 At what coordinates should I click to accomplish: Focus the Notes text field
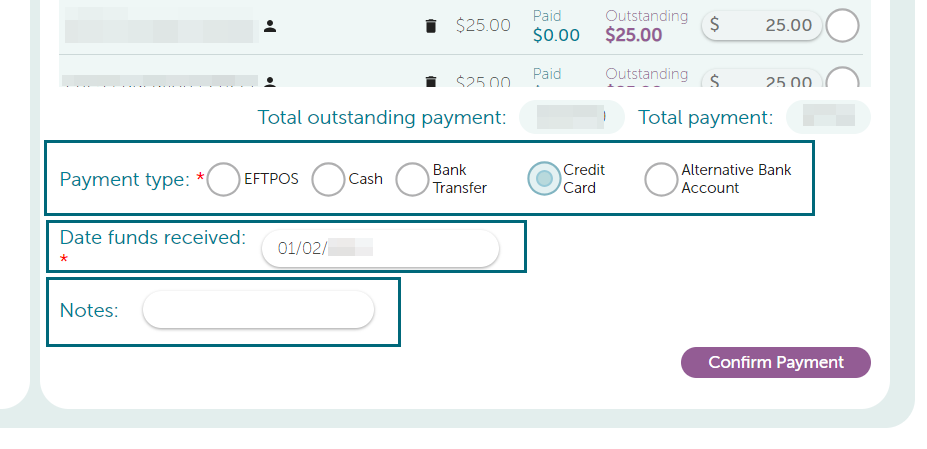tap(258, 309)
